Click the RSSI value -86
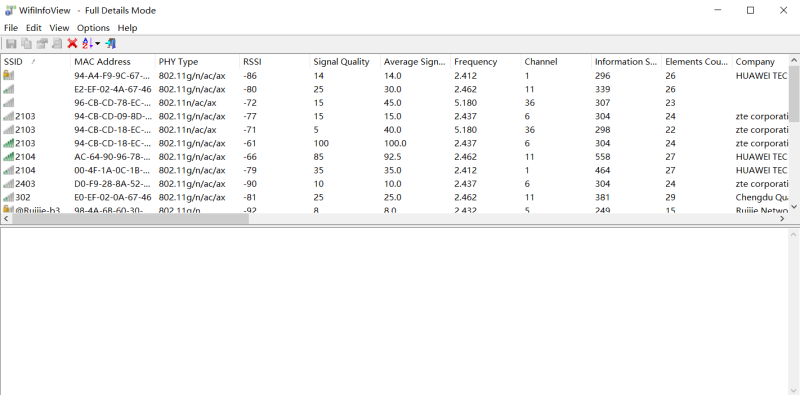The width and height of the screenshot is (800, 395). [x=250, y=76]
